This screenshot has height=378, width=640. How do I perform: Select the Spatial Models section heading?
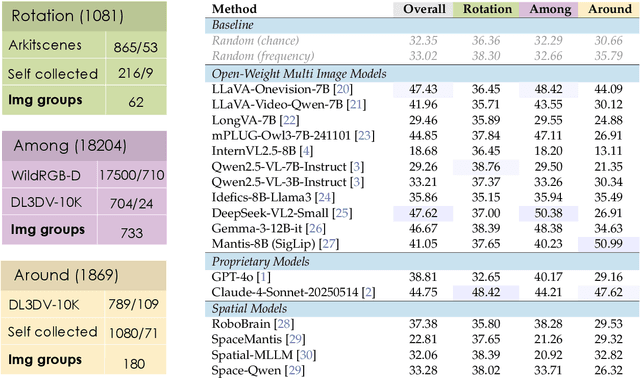coord(249,309)
